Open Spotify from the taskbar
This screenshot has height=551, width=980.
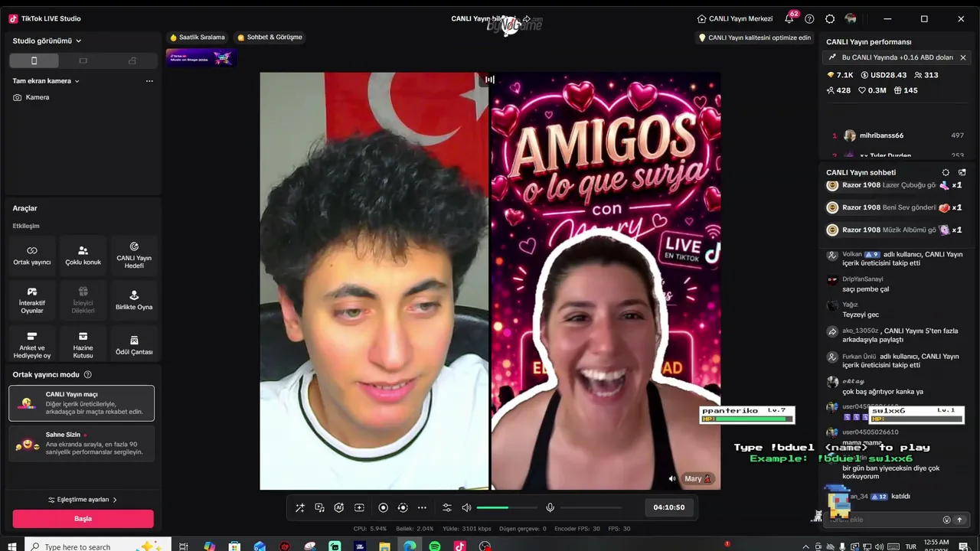coord(435,546)
